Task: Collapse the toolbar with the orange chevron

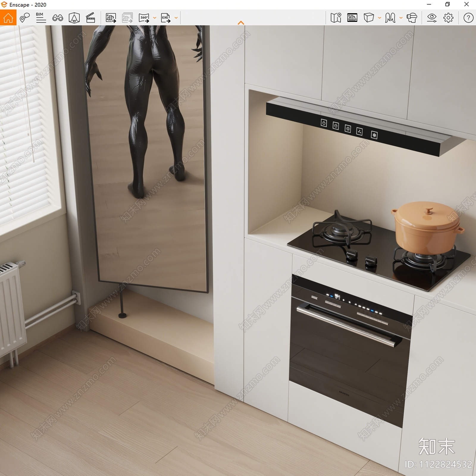Action: pyautogui.click(x=241, y=23)
